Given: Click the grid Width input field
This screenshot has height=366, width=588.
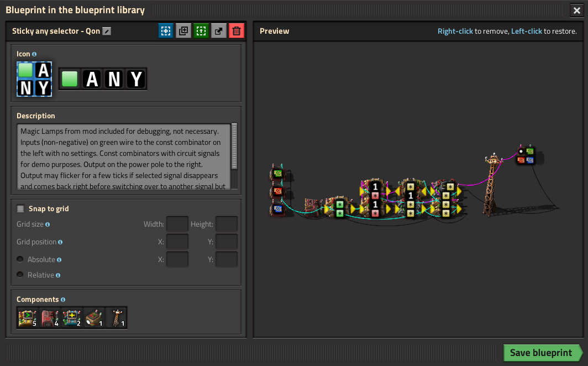Looking at the screenshot, I should 177,224.
